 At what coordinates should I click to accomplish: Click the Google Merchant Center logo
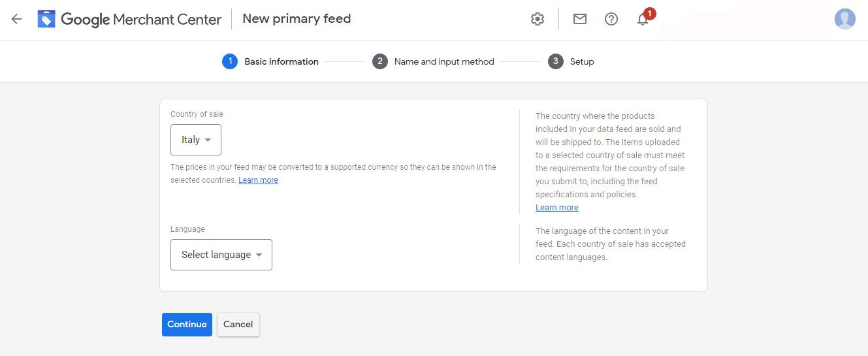click(129, 19)
